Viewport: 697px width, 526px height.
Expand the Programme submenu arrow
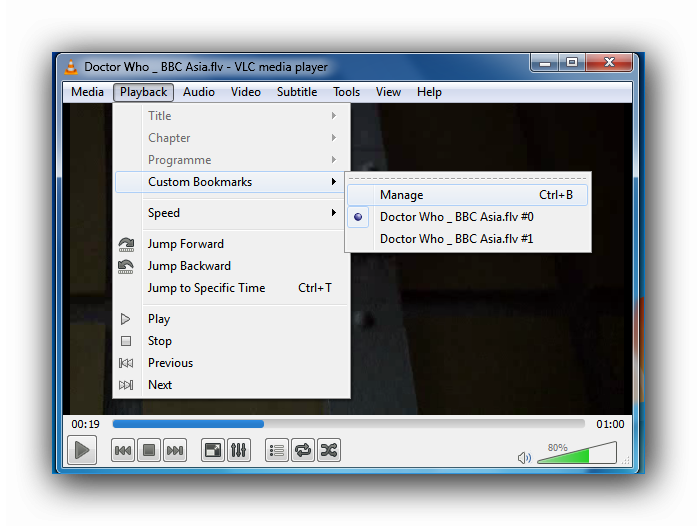[x=333, y=160]
